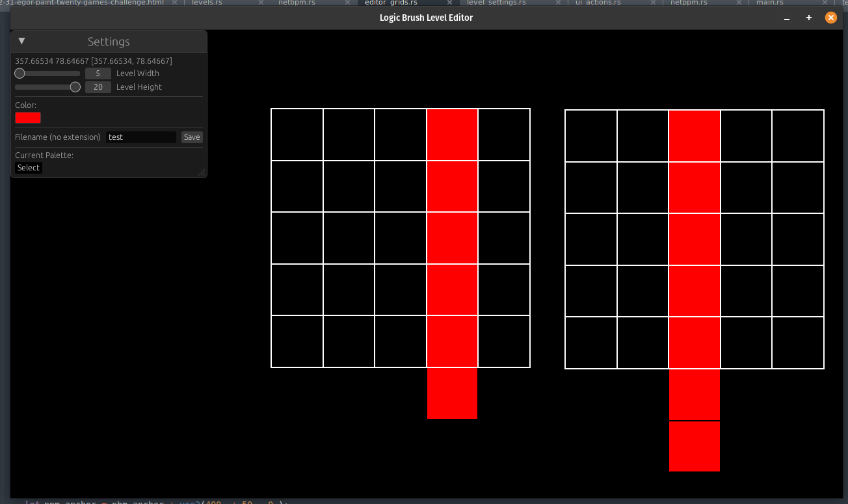Image resolution: width=848 pixels, height=504 pixels.
Task: Open the red Color swatch picker
Action: click(28, 118)
